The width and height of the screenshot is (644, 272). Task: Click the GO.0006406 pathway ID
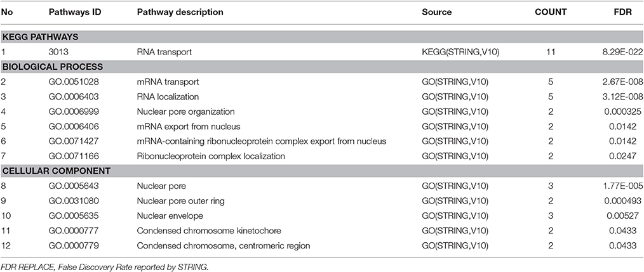point(74,126)
